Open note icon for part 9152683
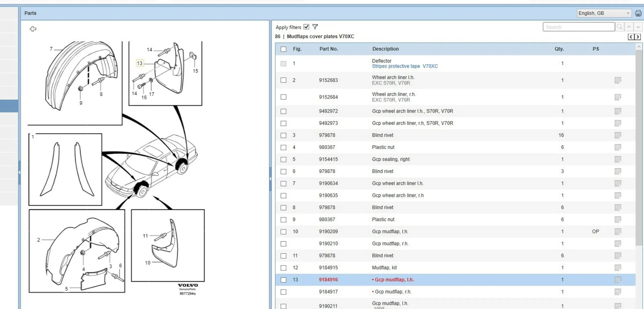The width and height of the screenshot is (644, 309). [617, 80]
